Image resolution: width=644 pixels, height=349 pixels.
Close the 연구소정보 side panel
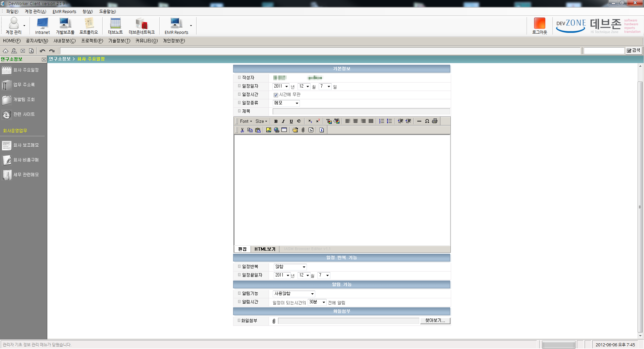44,59
